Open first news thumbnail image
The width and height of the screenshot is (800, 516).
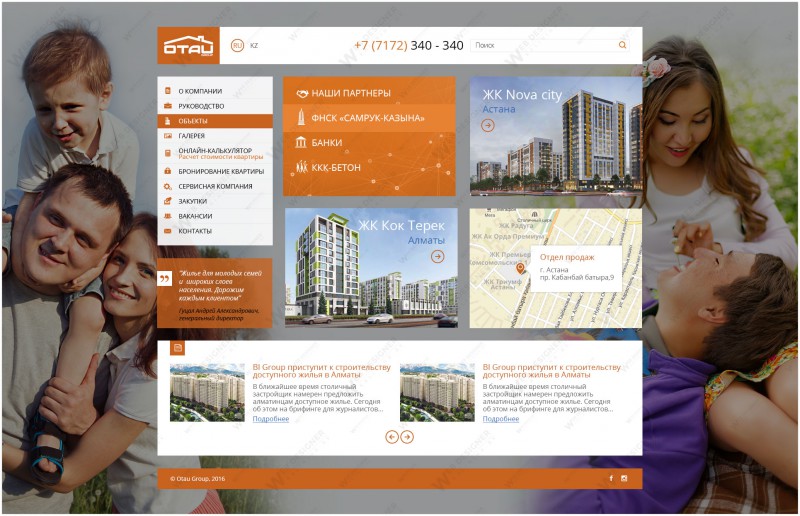pyautogui.click(x=207, y=392)
